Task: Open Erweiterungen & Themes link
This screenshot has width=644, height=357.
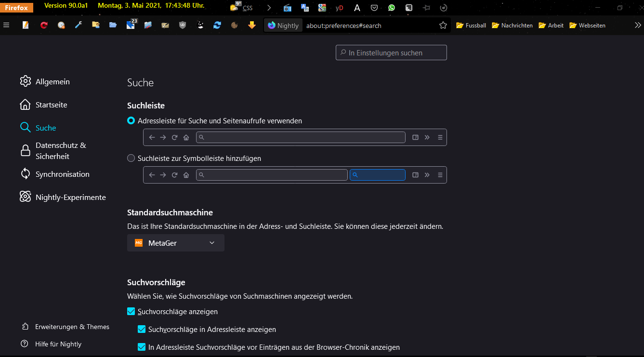Action: pyautogui.click(x=72, y=327)
